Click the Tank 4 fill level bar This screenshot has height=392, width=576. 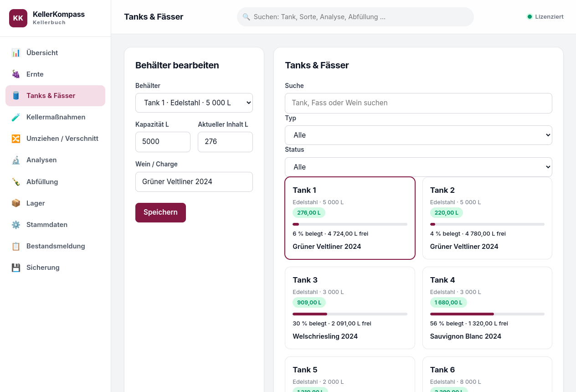pyautogui.click(x=487, y=314)
